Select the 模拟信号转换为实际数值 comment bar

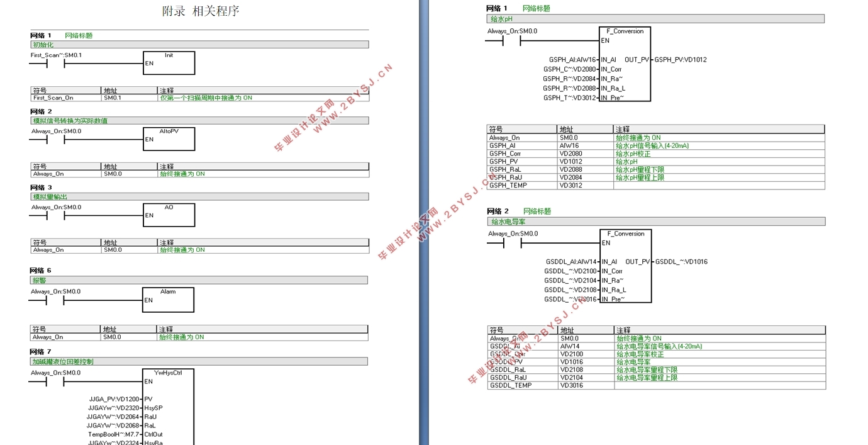[x=199, y=120]
